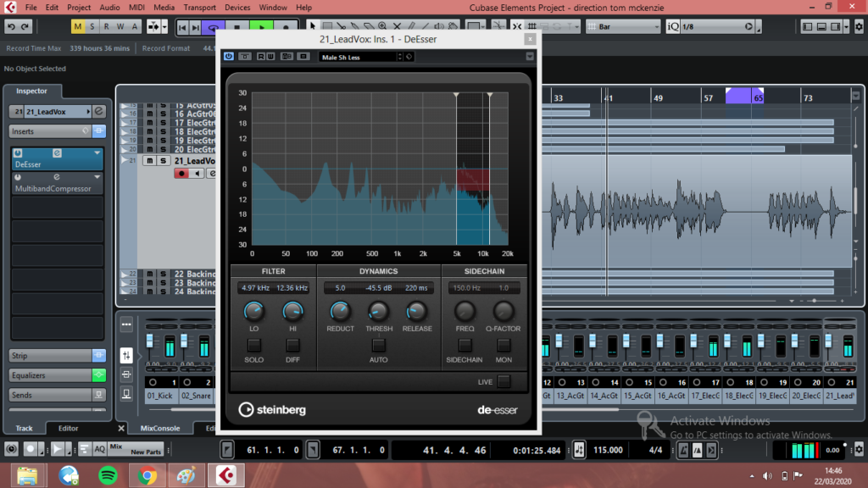Open the automation mode dropdown arrow
The image size is (868, 488).
[164, 26]
